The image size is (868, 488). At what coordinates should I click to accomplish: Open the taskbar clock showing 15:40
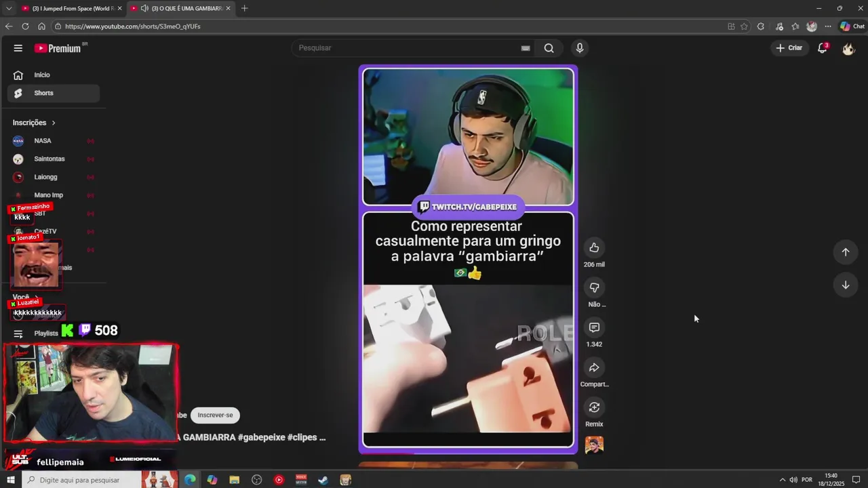tap(831, 480)
